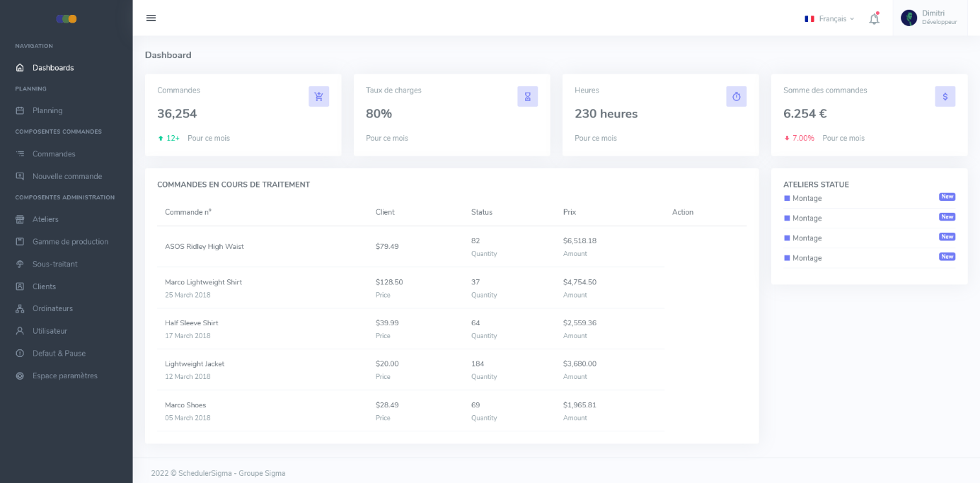Click the hourglass icon on Taux de charges card
The image size is (980, 483).
(x=528, y=96)
